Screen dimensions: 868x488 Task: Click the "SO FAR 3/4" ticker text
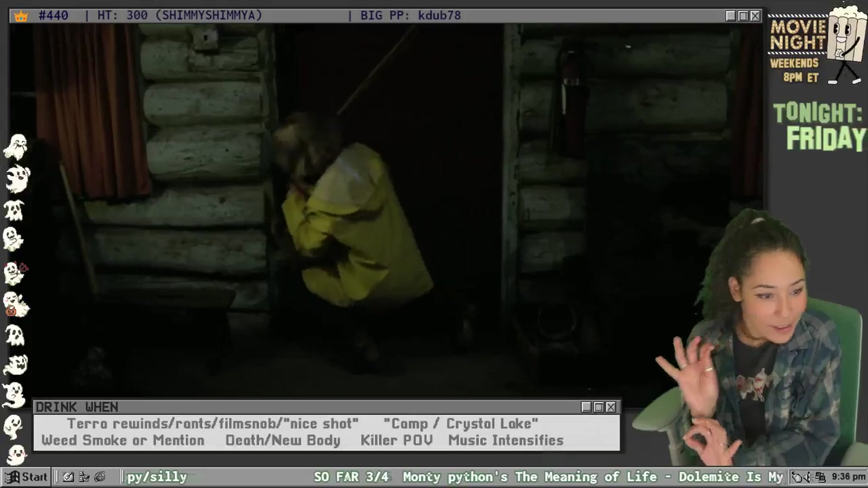(x=351, y=477)
